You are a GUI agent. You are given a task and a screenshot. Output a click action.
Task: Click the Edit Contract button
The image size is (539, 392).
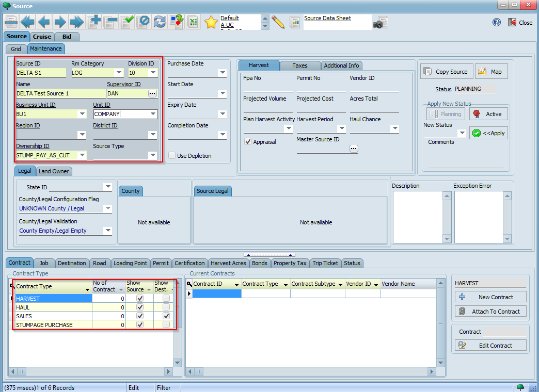click(x=490, y=345)
